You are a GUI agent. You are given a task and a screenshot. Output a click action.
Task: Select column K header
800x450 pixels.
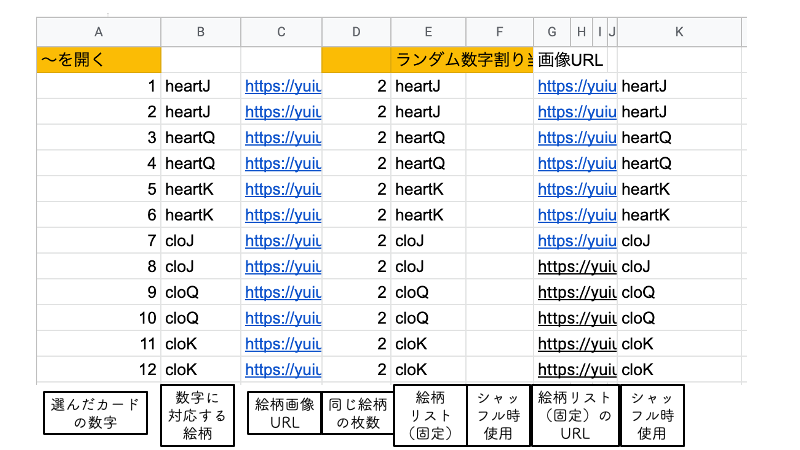[679, 32]
